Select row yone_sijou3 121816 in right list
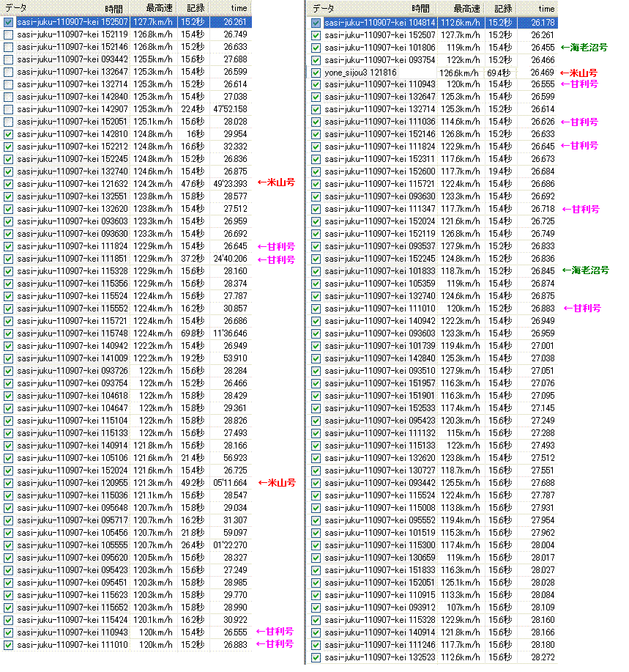Viewport: 629px width, 672px height. (433, 73)
